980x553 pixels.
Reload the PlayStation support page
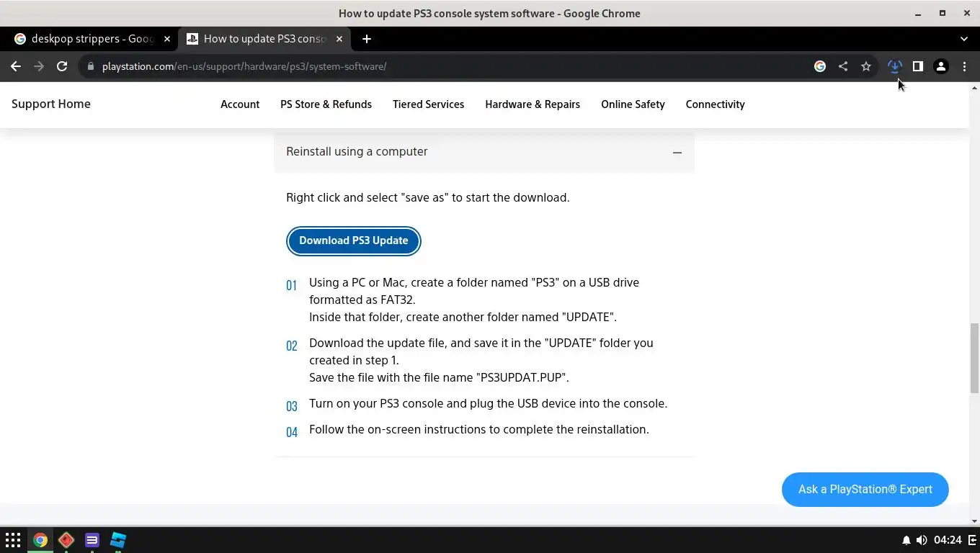pyautogui.click(x=62, y=66)
